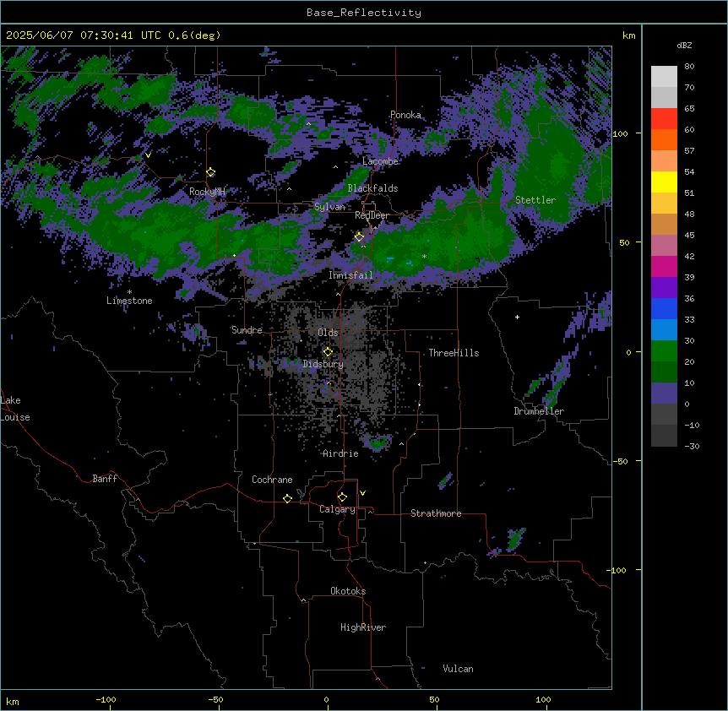This screenshot has height=711, width=728.
Task: Select the magenta 39–42 dBZ legend swatch
Action: (x=664, y=266)
